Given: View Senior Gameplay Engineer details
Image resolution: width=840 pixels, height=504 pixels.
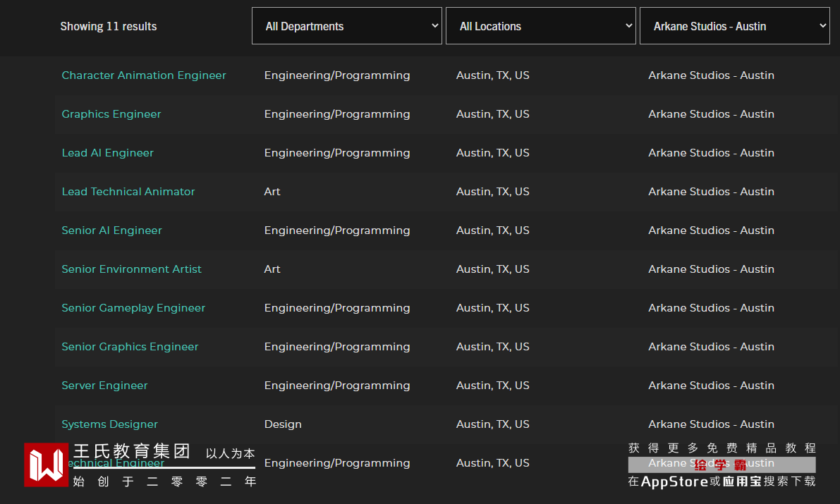Looking at the screenshot, I should pos(133,308).
